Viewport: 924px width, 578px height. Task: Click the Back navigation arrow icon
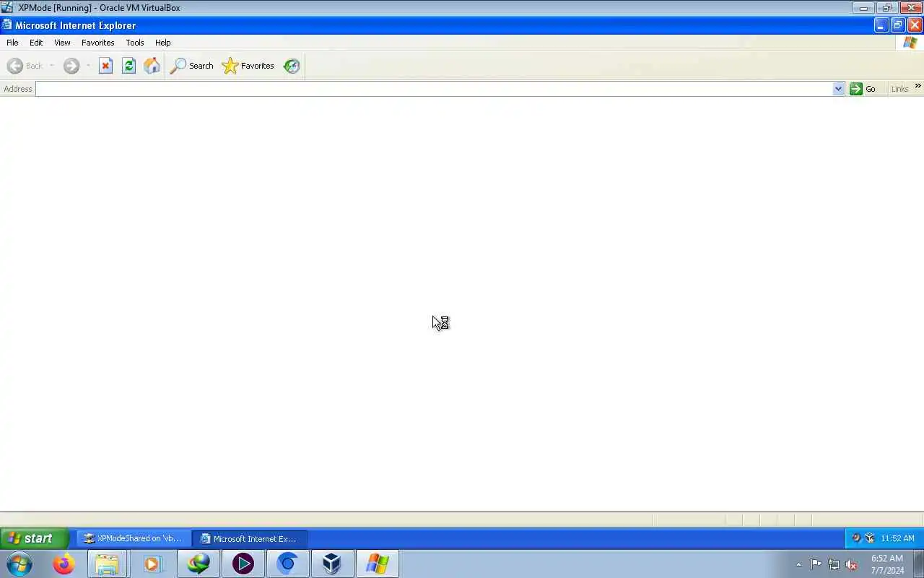pyautogui.click(x=15, y=66)
